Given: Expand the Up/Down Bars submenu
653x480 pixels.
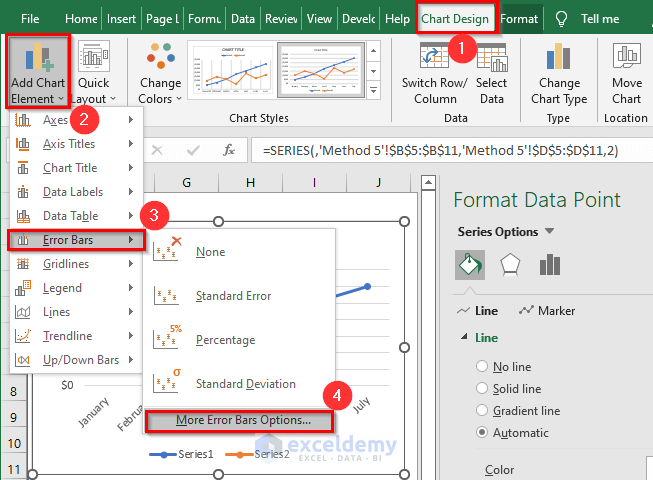Looking at the screenshot, I should coord(76,360).
